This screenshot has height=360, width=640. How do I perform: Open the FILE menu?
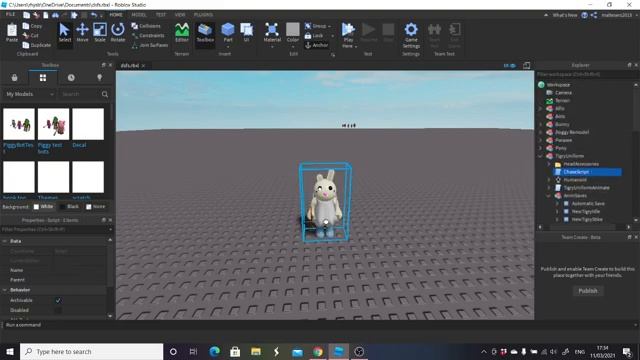click(10, 15)
